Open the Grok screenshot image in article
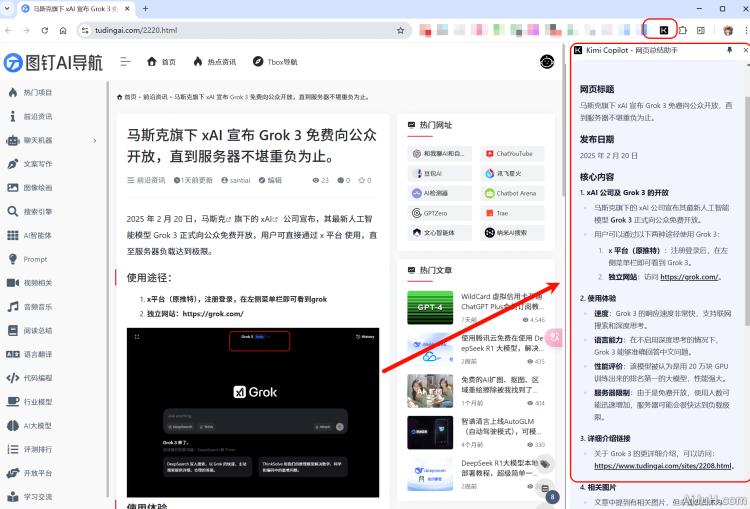Image resolution: width=750 pixels, height=509 pixels. pyautogui.click(x=253, y=412)
